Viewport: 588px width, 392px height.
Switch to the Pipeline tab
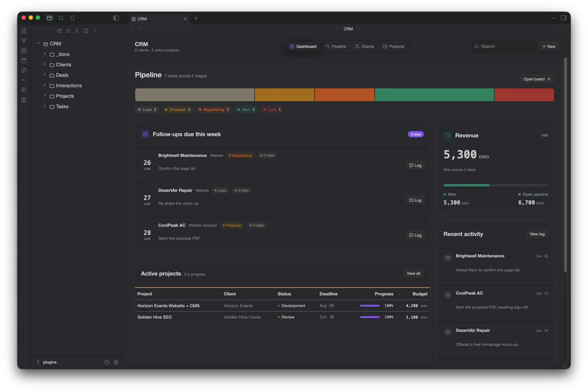336,47
